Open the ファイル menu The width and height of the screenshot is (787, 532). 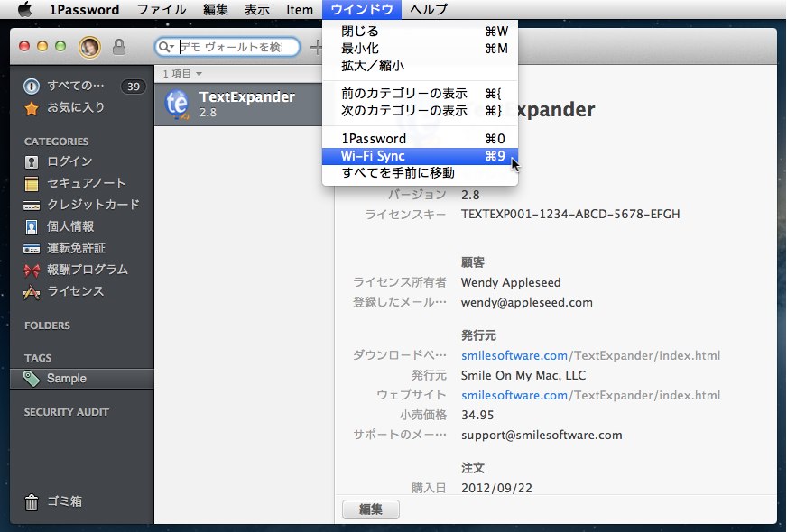(x=162, y=9)
